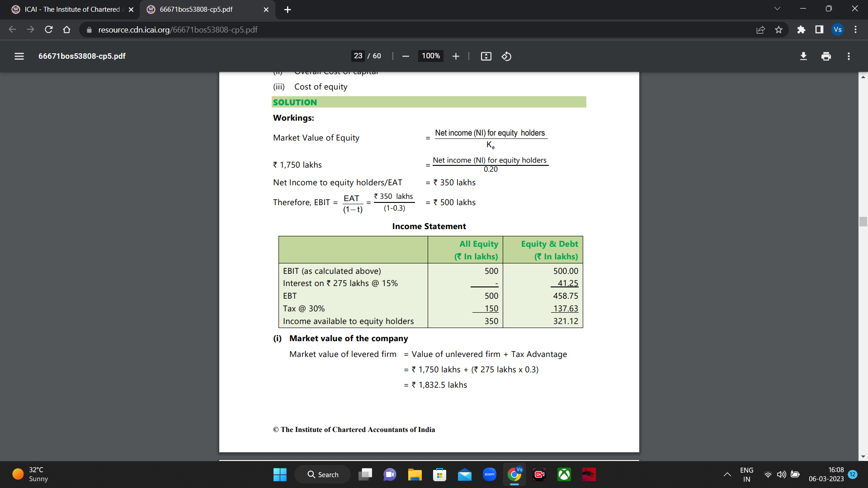Screen dimensions: 868x488
Task: Open the PDF viewer more actions menu
Action: [x=849, y=56]
